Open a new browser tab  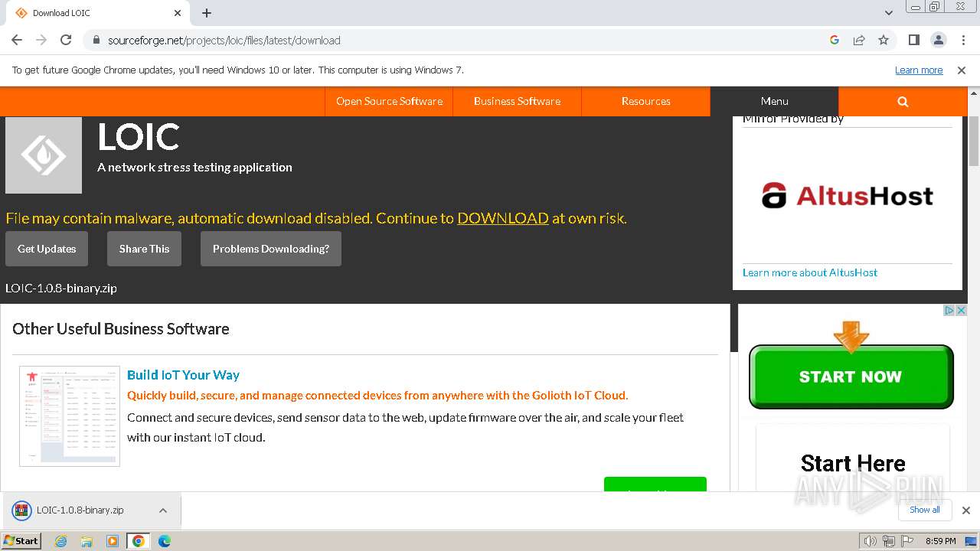pos(207,13)
